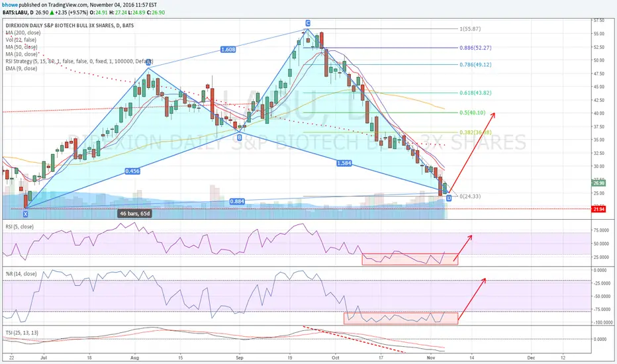
Task: Click the Jul date on time axis
Action: (x=43, y=357)
